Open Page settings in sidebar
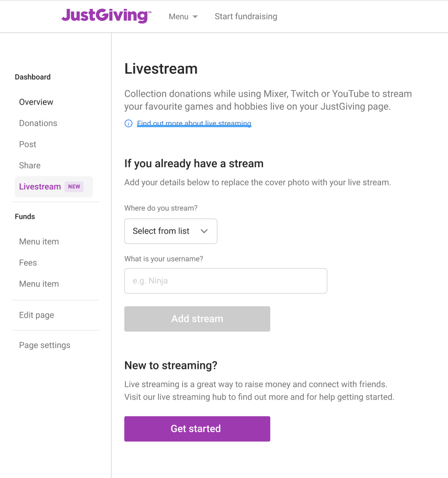 coord(44,345)
